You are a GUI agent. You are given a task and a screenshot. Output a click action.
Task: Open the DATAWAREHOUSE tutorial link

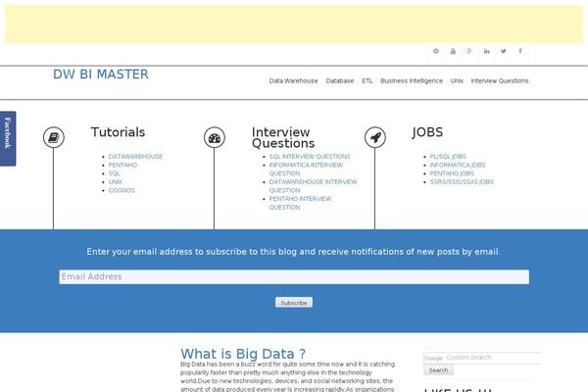(135, 157)
